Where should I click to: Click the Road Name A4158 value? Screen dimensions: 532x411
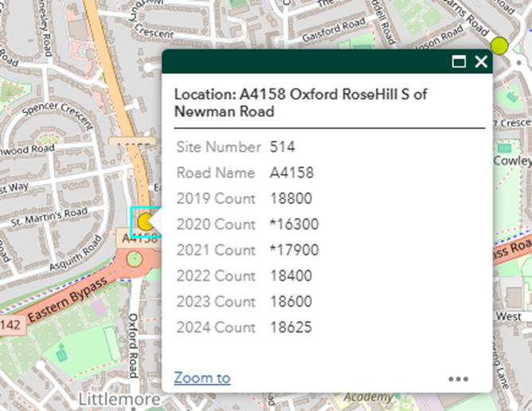pos(291,173)
